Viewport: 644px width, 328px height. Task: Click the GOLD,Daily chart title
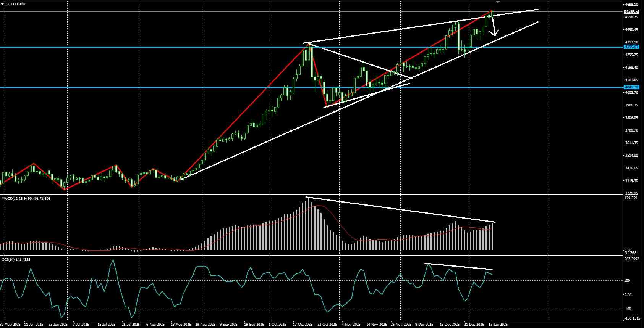click(15, 4)
